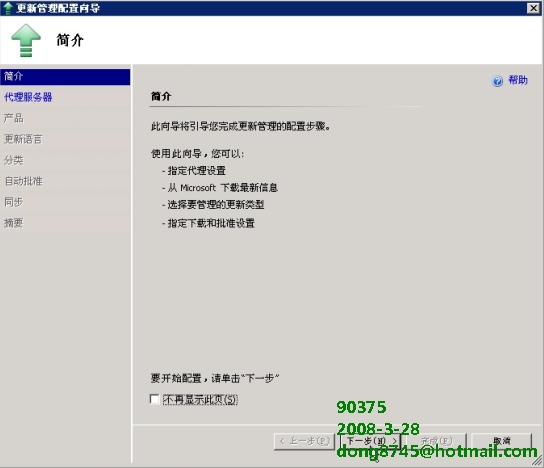Click the text 指定下载和批准设置
The image size is (544, 468).
(x=211, y=223)
